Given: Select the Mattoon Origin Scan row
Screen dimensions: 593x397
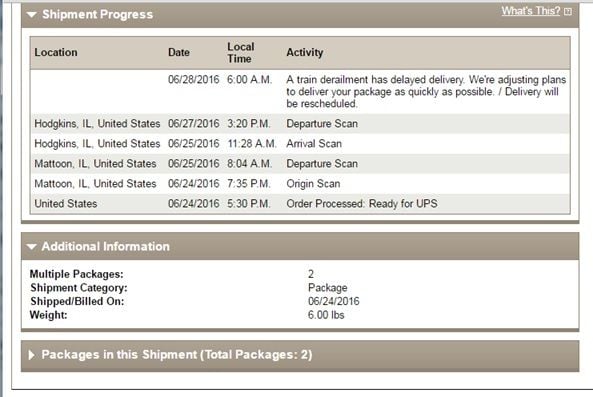Looking at the screenshot, I should pyautogui.click(x=300, y=184).
